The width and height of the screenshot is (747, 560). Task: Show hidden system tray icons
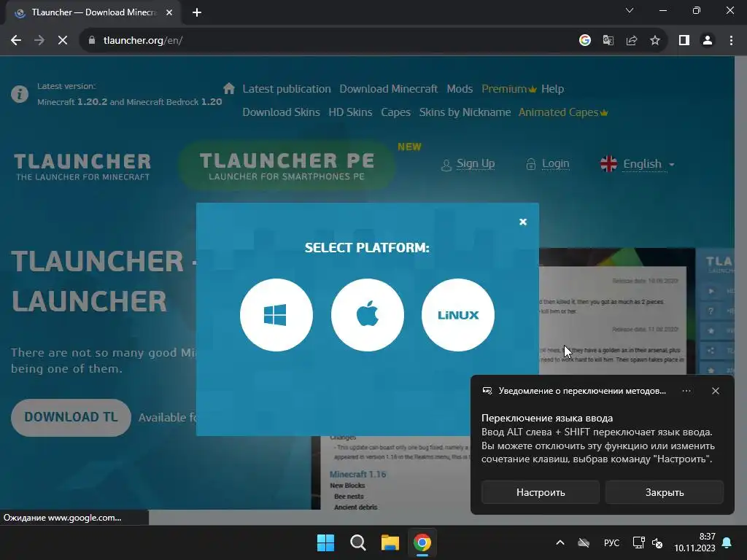coord(560,542)
